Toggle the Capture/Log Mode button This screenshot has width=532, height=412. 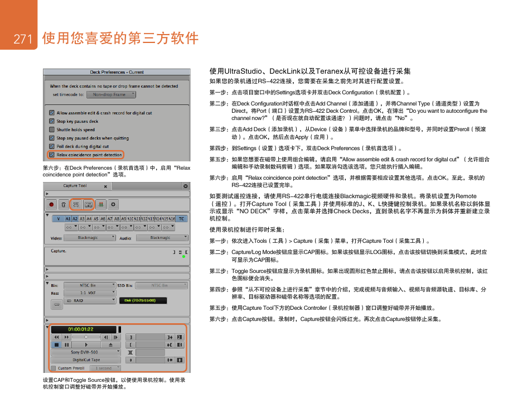[x=76, y=204]
